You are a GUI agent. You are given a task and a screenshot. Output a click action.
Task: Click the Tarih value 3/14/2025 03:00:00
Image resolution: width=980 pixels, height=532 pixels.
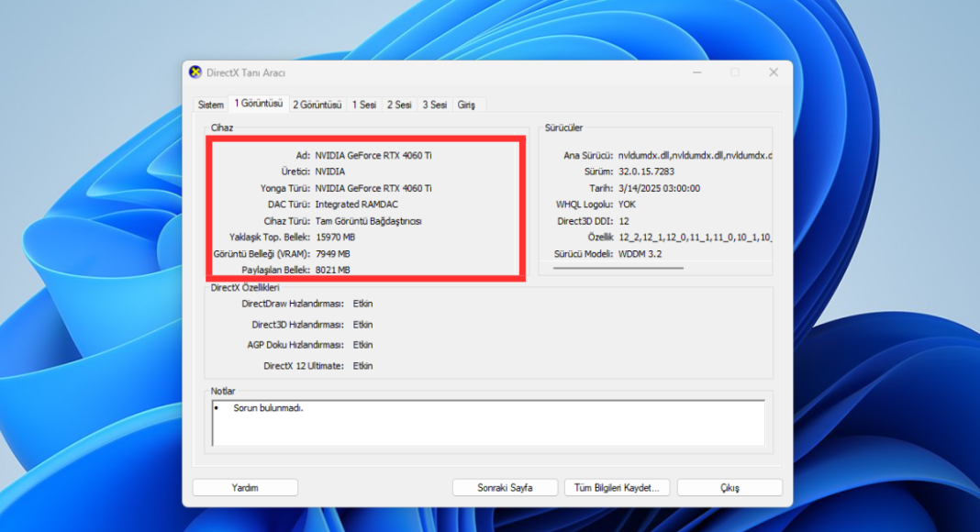[660, 188]
